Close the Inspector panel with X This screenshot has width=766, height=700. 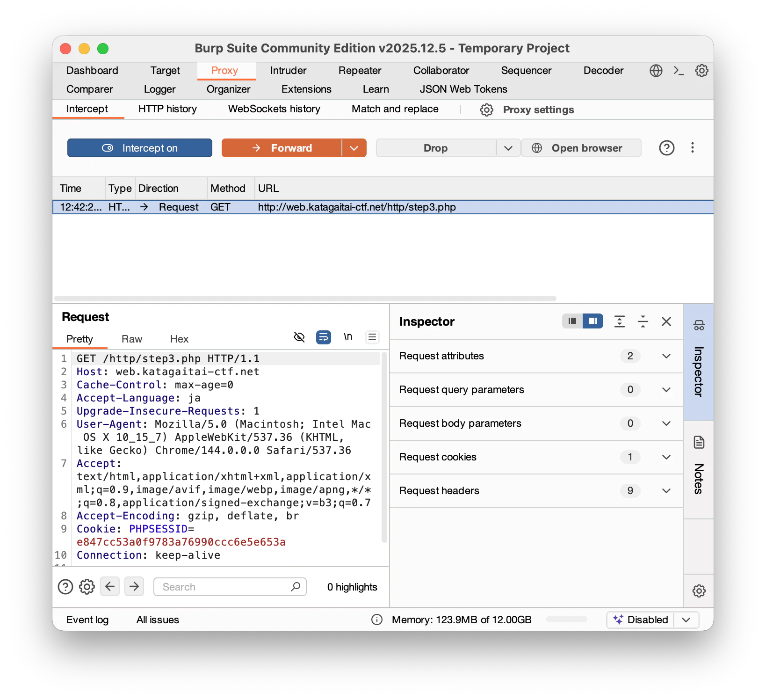point(666,321)
